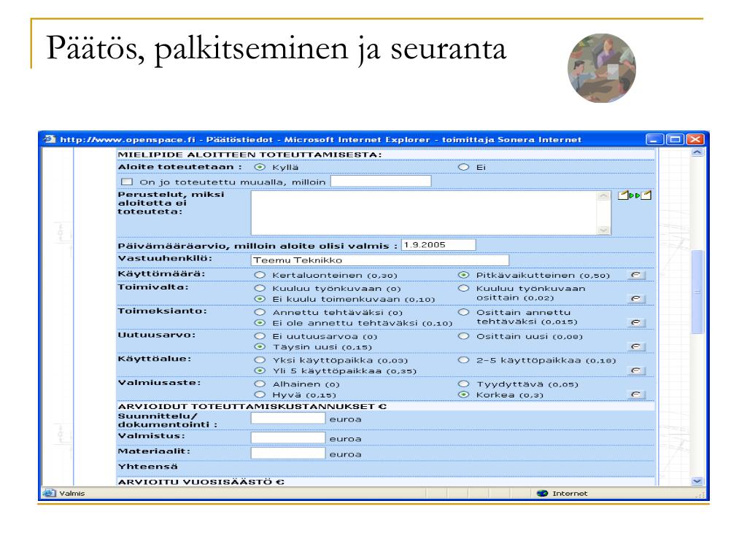Click the vertical page scrollbar thumb
The width and height of the screenshot is (747, 560).
click(x=697, y=292)
